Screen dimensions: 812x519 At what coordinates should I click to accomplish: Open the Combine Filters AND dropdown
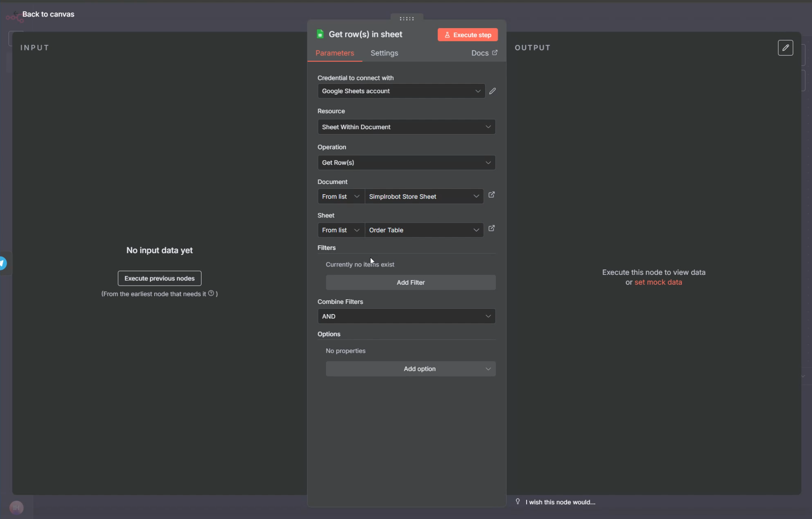(406, 316)
